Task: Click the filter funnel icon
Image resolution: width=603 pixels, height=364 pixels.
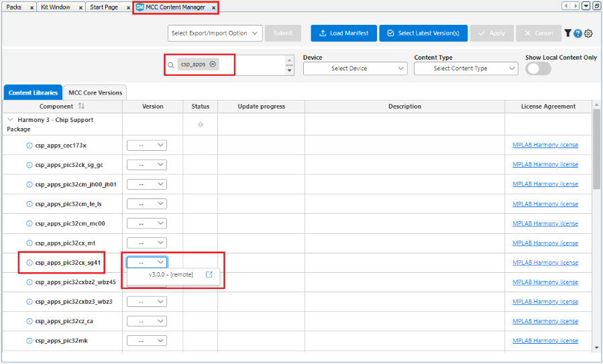Action: [x=567, y=33]
